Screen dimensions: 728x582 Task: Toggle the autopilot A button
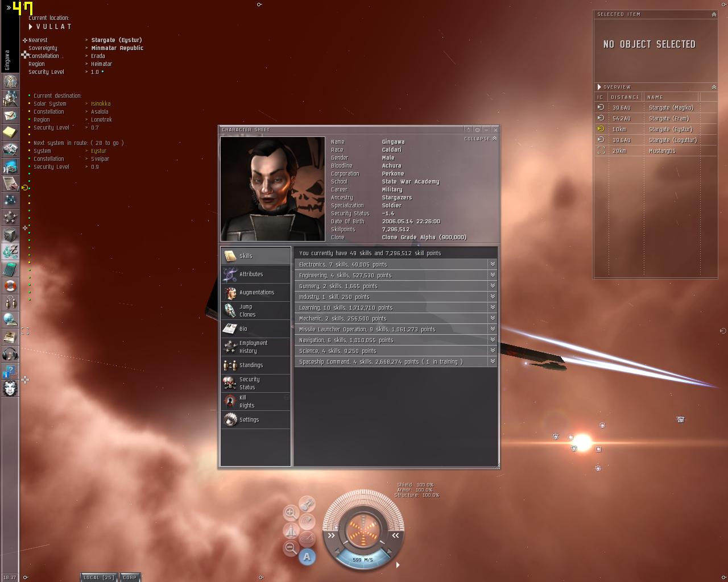click(307, 556)
